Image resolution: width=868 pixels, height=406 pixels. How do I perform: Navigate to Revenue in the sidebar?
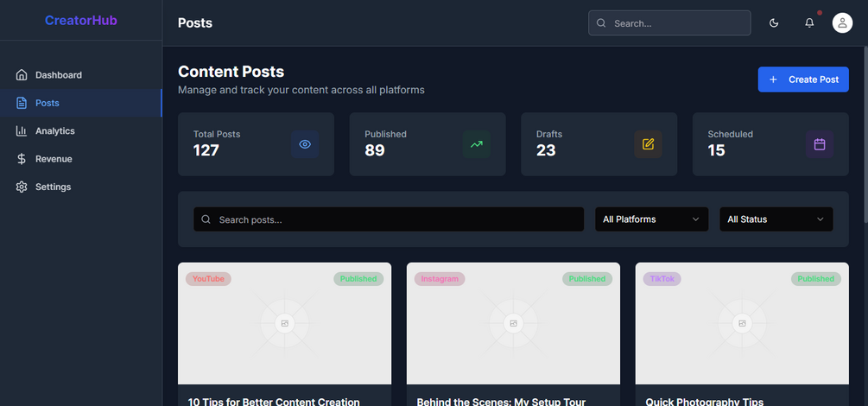coord(54,159)
